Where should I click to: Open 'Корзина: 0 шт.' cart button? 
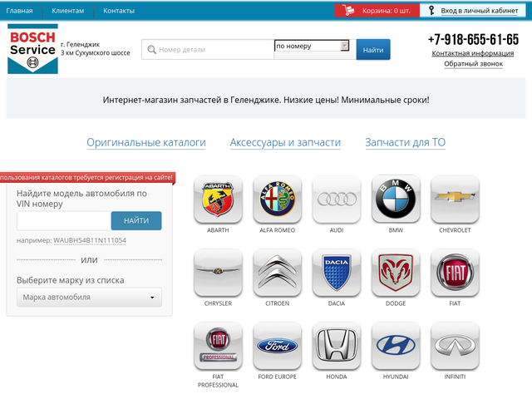pos(377,11)
